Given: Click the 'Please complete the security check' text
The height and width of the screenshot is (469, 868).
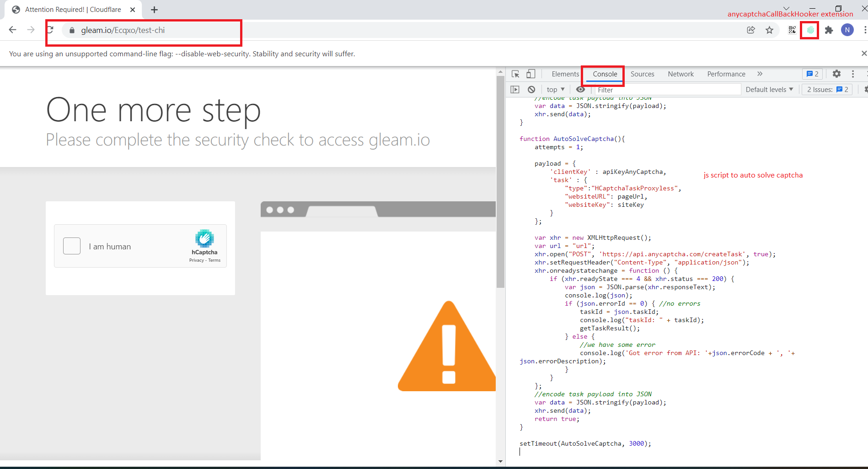Looking at the screenshot, I should tap(238, 140).
